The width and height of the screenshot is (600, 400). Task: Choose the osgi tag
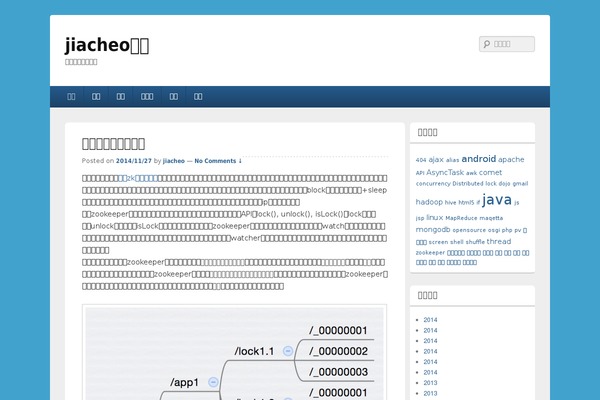(x=494, y=230)
